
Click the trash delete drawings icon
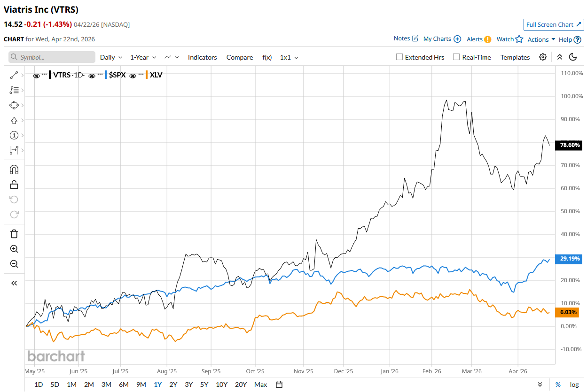click(x=14, y=234)
